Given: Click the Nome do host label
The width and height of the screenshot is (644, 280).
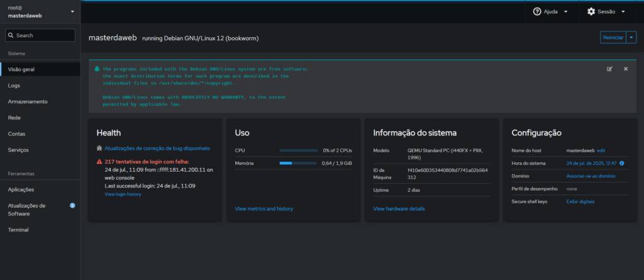Looking at the screenshot, I should (526, 150).
